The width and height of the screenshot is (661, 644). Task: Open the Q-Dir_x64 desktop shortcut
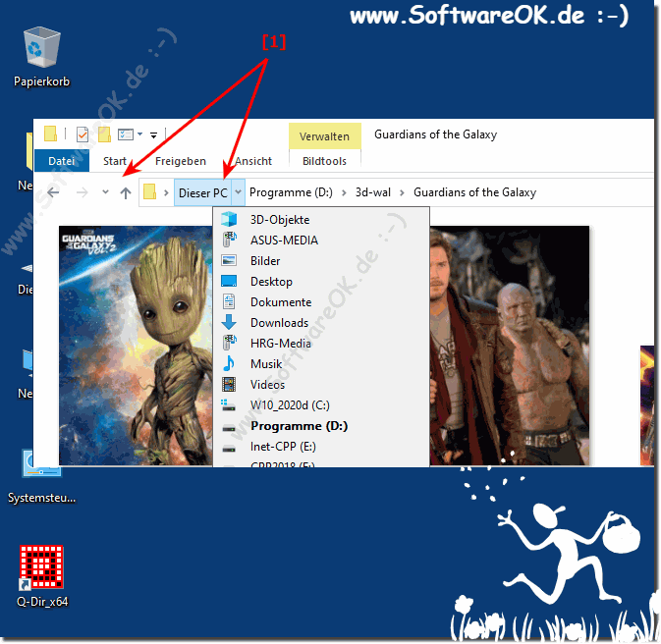tap(41, 575)
